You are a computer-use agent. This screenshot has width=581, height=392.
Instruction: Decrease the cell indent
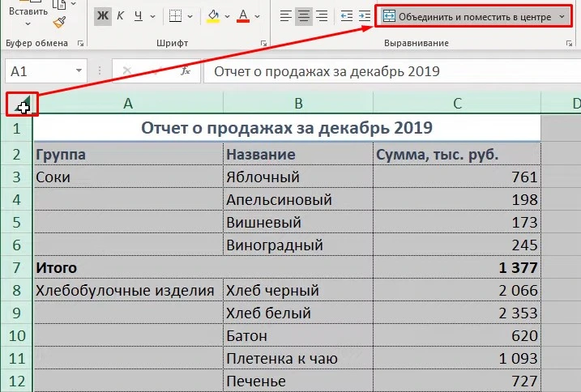point(346,16)
